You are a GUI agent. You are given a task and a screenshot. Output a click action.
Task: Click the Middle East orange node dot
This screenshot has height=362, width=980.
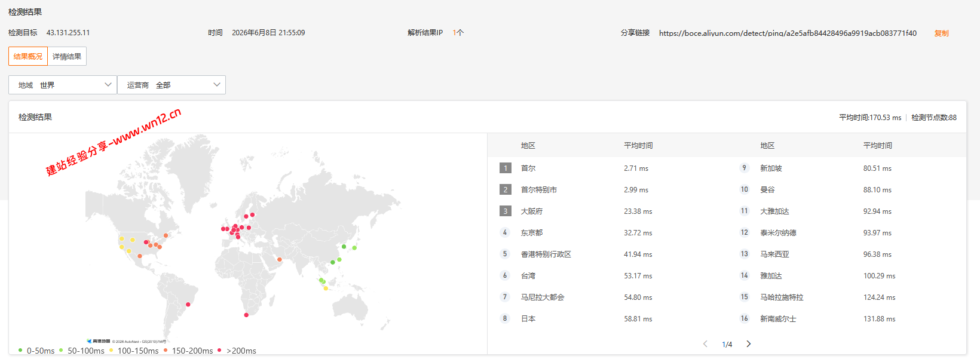pos(279,259)
